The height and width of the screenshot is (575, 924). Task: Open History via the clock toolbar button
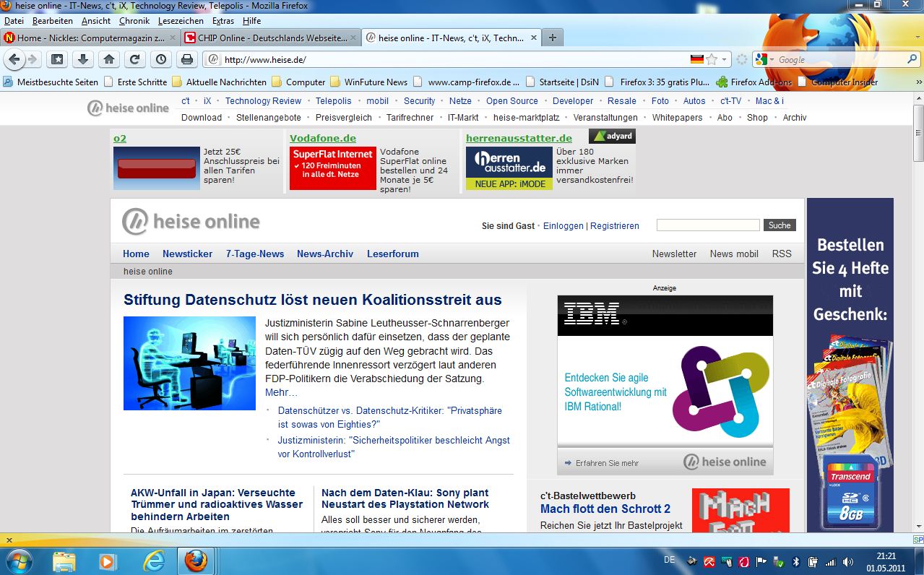[x=160, y=59]
